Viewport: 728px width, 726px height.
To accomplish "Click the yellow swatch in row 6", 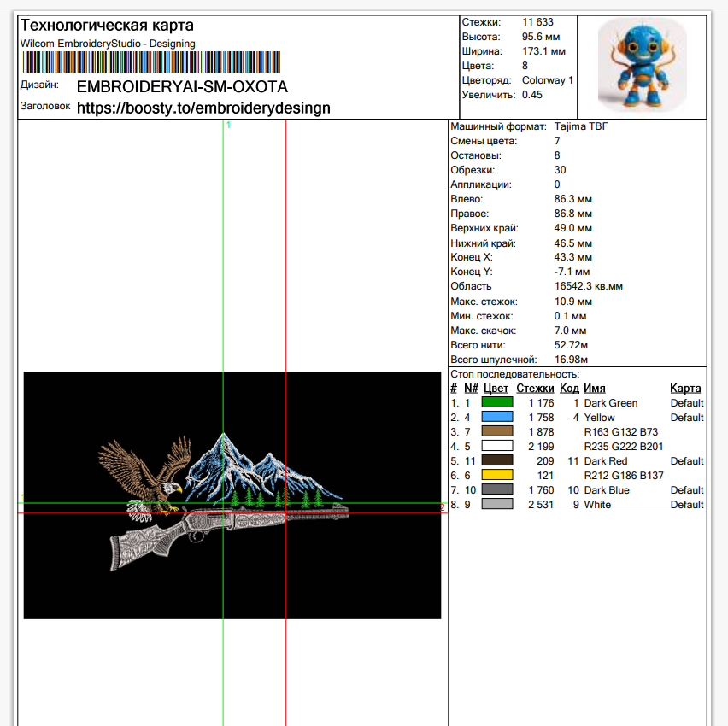I will [x=497, y=475].
